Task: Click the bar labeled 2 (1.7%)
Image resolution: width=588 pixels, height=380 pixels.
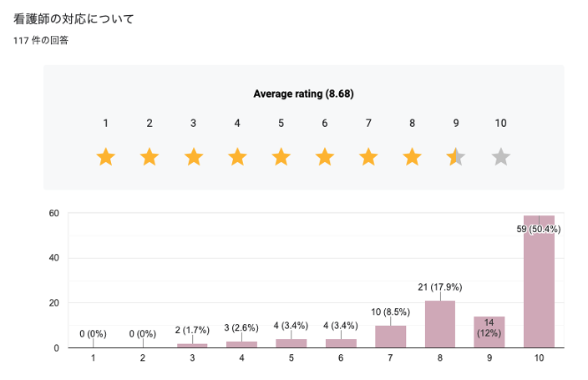Action: click(192, 345)
